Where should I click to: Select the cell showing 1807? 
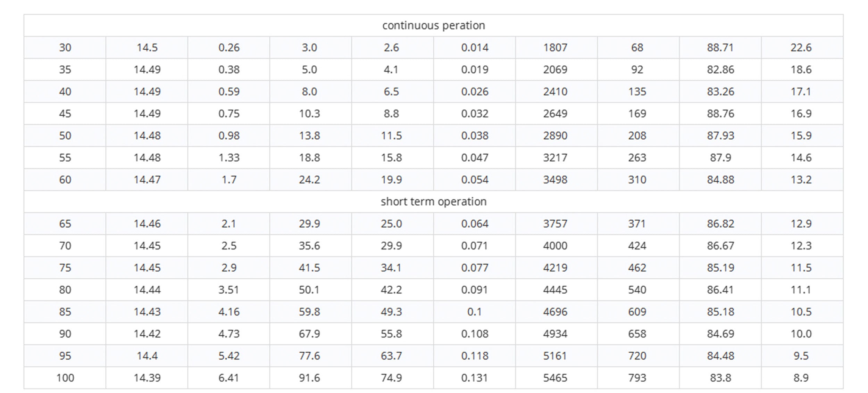point(555,47)
